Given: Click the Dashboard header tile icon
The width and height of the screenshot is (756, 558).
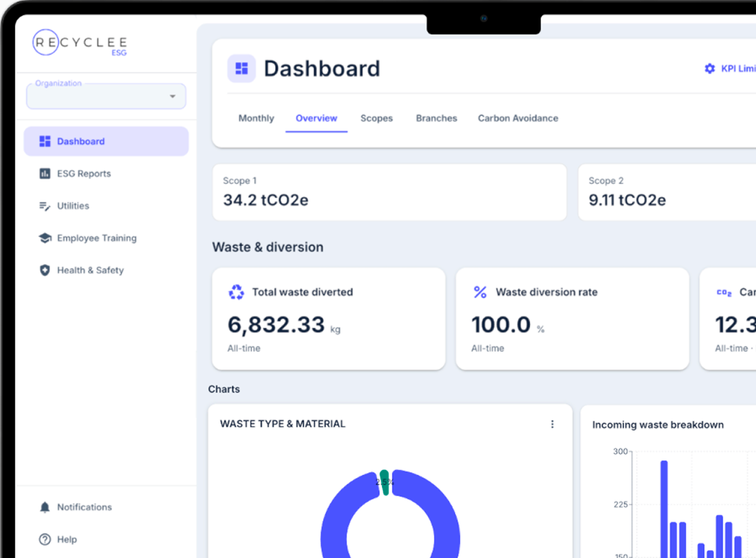Looking at the screenshot, I should pyautogui.click(x=241, y=68).
